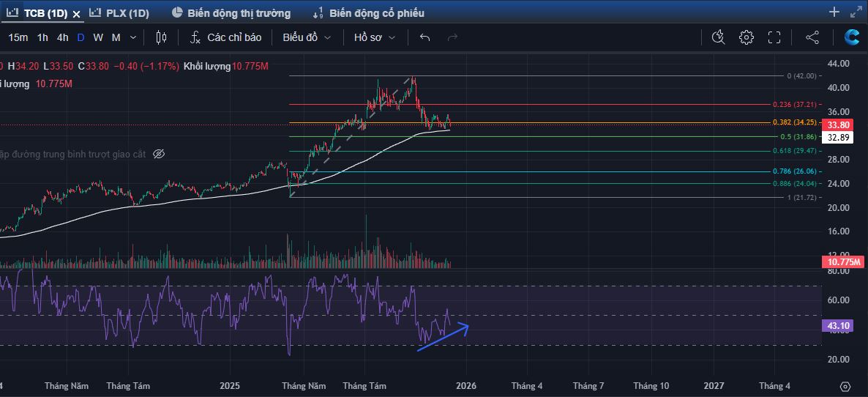This screenshot has width=868, height=397.
Task: Click the 2027 label on time axis
Action: [x=714, y=386]
